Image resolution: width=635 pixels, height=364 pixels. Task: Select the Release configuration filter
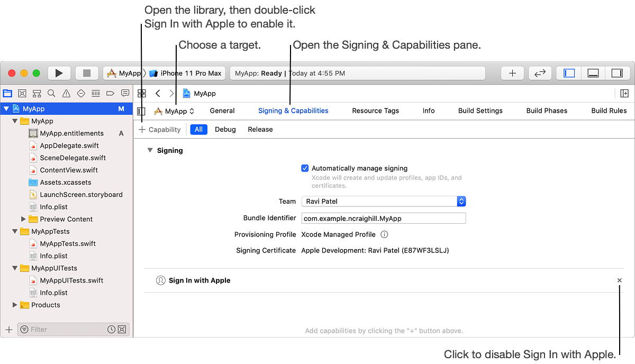click(260, 129)
